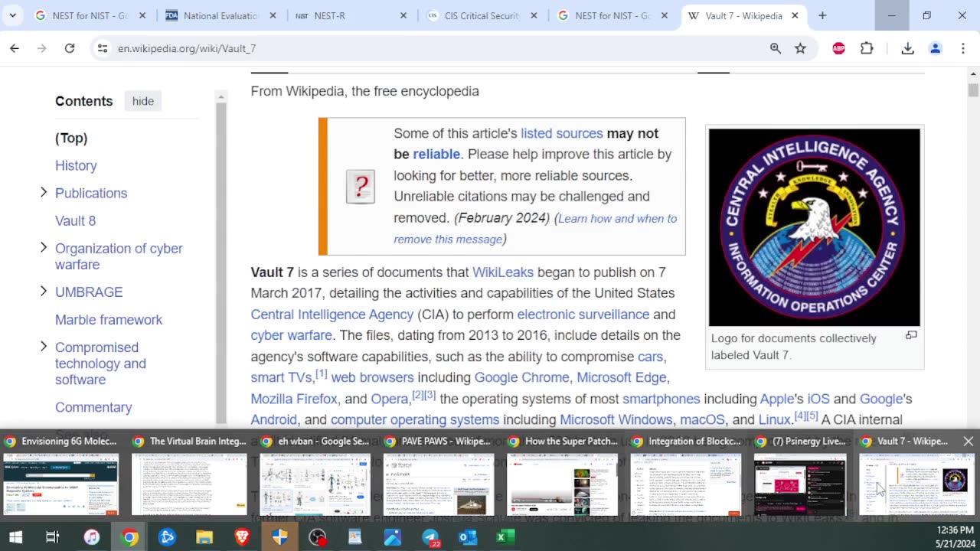Viewport: 980px width, 551px height.
Task: Open the Chrome profile avatar
Action: (x=936, y=48)
